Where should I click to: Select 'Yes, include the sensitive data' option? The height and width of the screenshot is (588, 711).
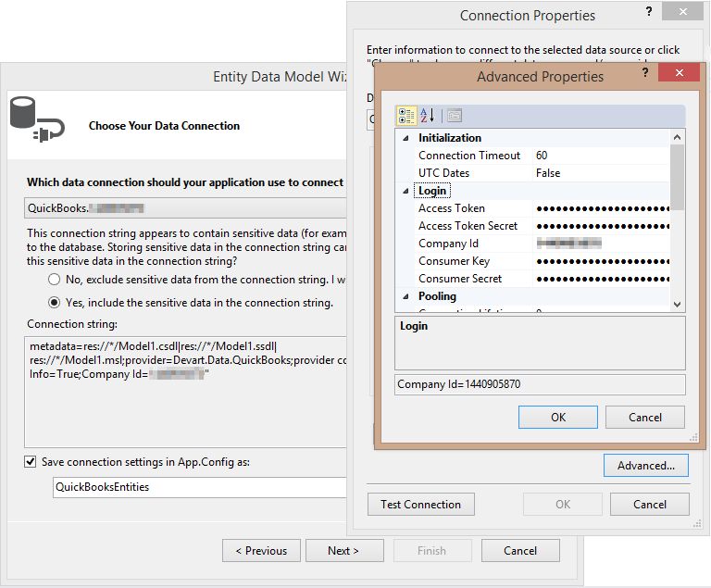click(x=55, y=302)
